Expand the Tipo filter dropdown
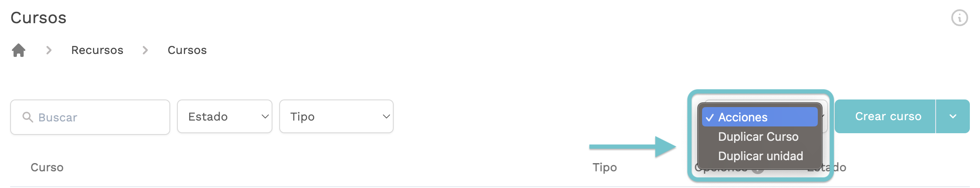The image size is (980, 188). (336, 116)
